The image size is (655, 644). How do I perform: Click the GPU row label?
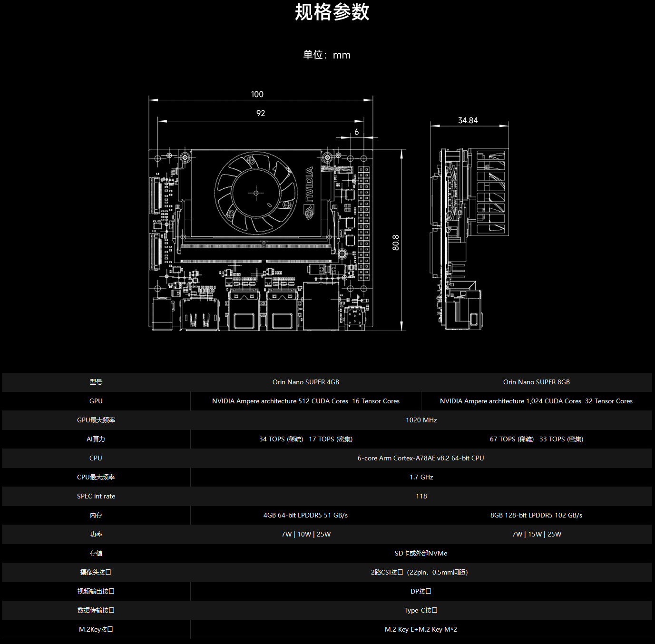96,401
